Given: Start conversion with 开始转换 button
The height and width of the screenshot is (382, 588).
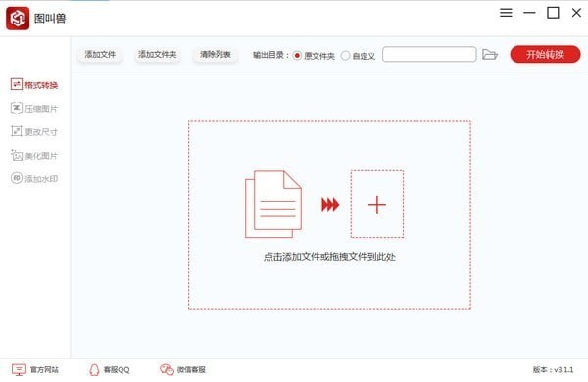Looking at the screenshot, I should pos(545,54).
